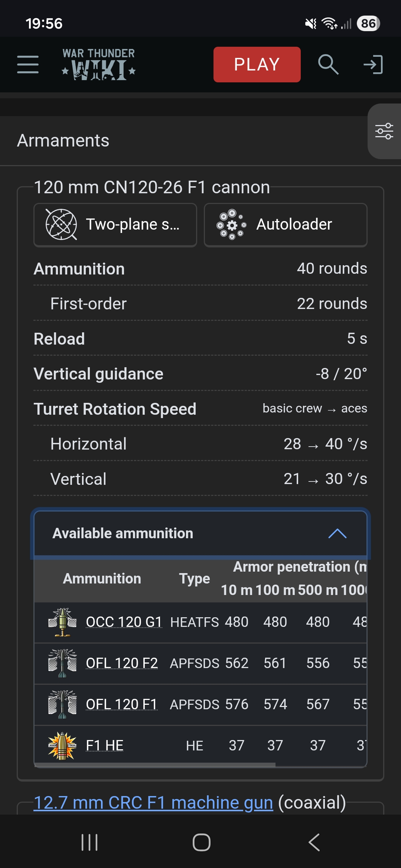Collapse the Available ammunition section

[x=200, y=533]
